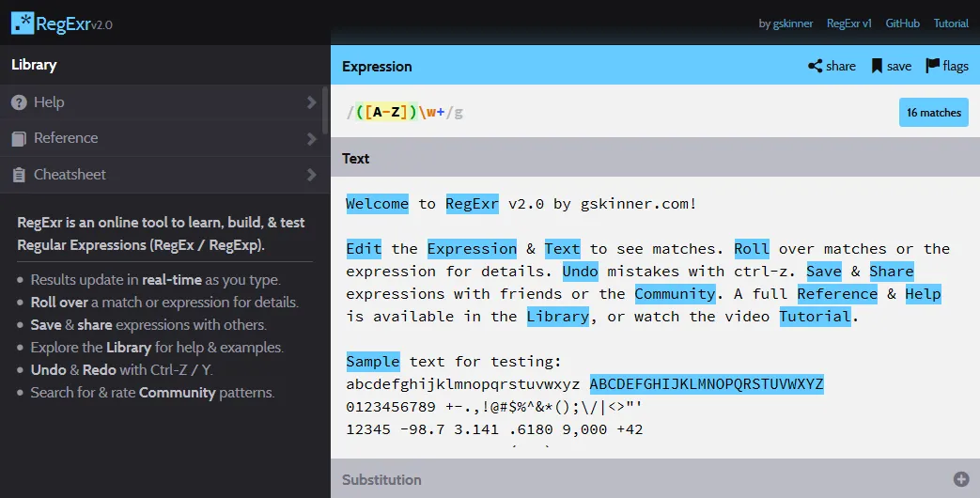Click the g flag after the expression
Screen dimensions: 980x498
[459, 113]
